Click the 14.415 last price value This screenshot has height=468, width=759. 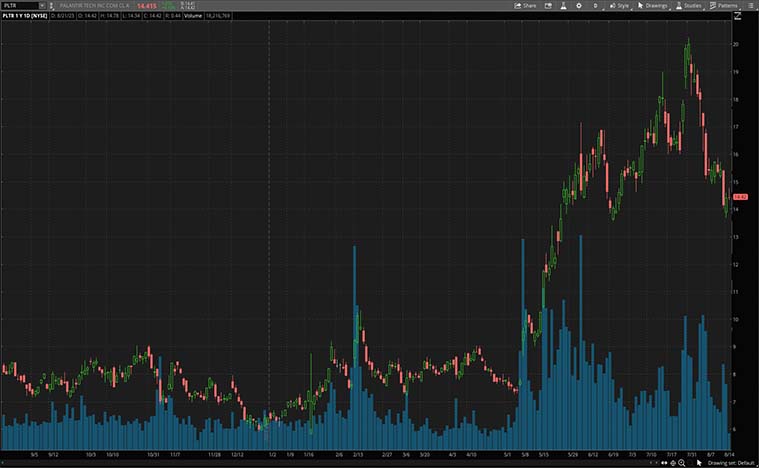click(147, 6)
